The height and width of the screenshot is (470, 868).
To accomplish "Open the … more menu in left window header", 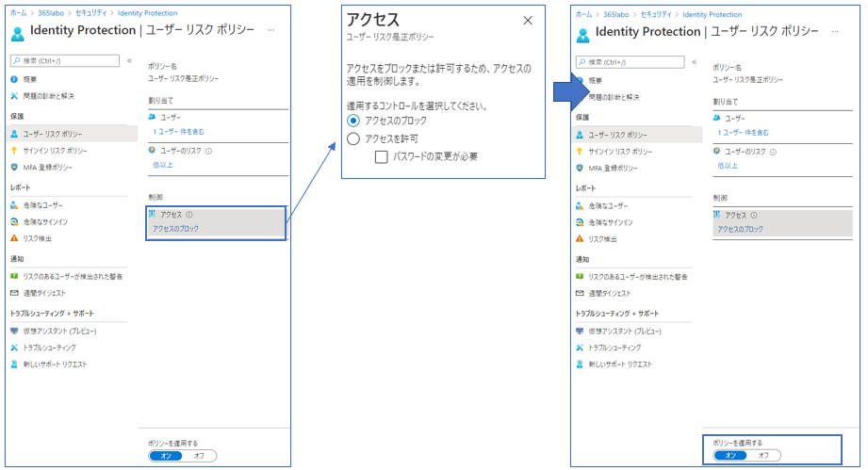I will click(x=270, y=30).
